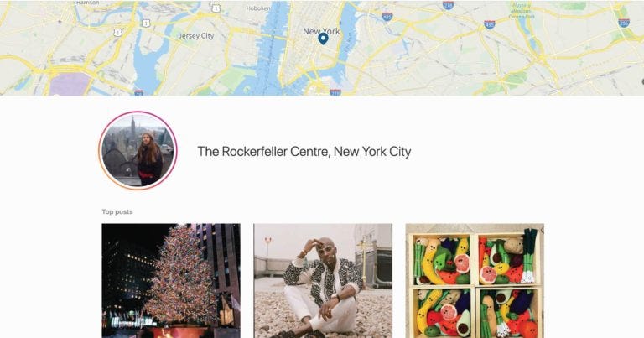Screen dimensions: 644x338
Task: Select the Jersey City map label
Action: (x=196, y=36)
